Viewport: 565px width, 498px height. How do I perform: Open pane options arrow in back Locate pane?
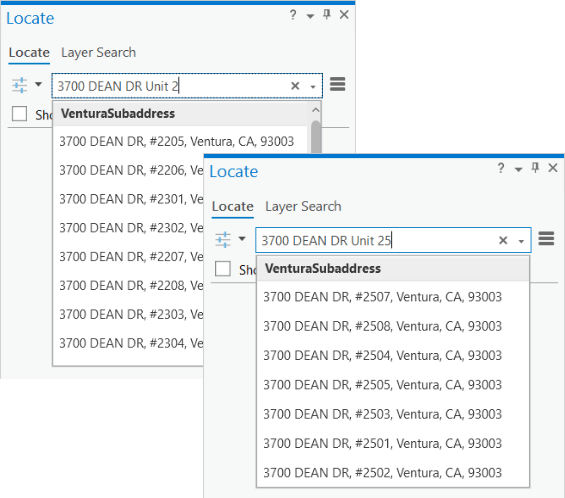tap(310, 16)
